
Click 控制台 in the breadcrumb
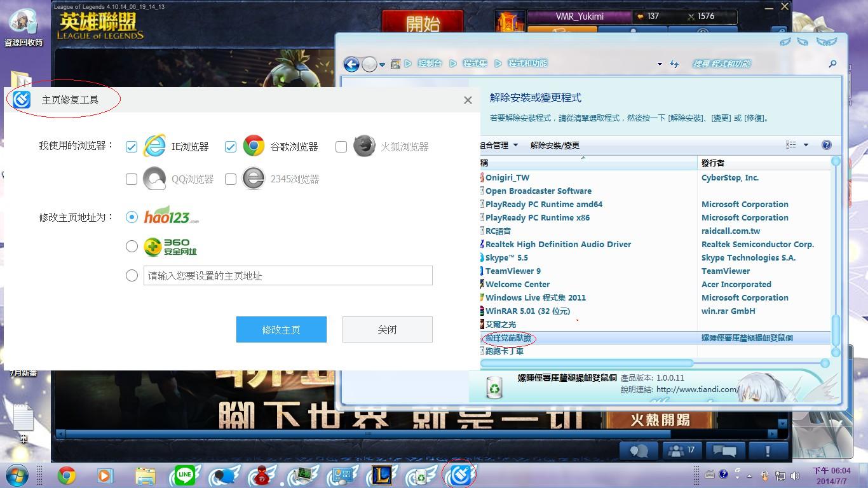(x=430, y=64)
